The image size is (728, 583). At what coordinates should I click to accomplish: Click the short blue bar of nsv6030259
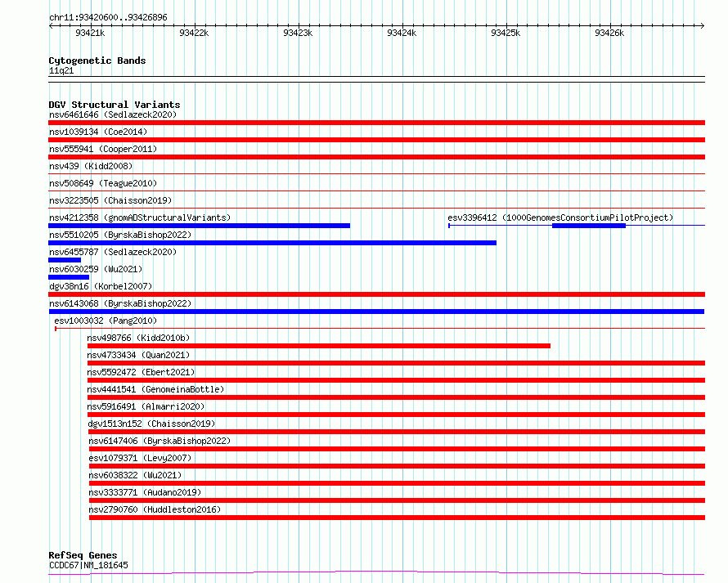point(69,277)
